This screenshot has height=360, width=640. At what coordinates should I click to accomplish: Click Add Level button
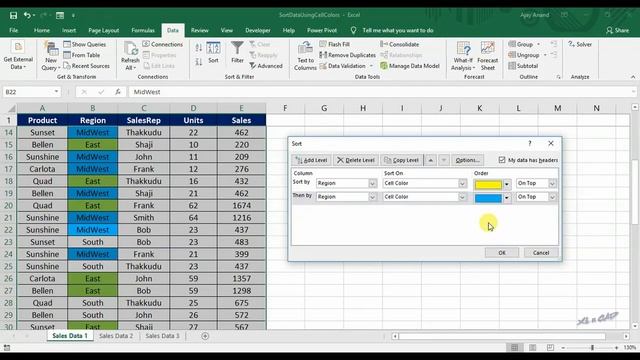click(x=311, y=160)
